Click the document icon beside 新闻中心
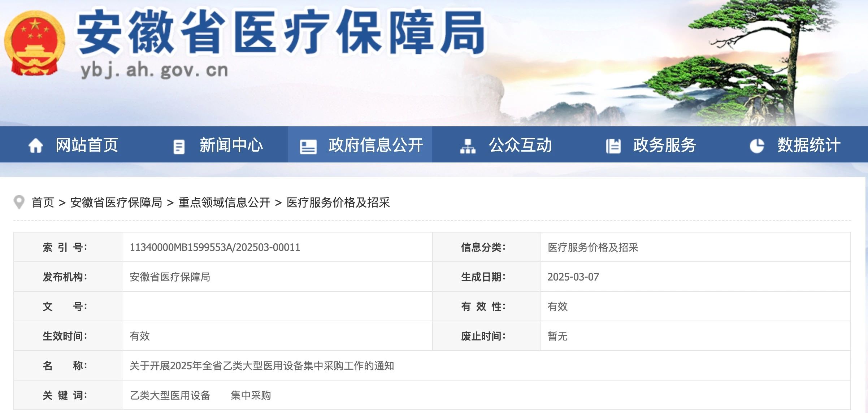This screenshot has height=413, width=868. pos(179,147)
